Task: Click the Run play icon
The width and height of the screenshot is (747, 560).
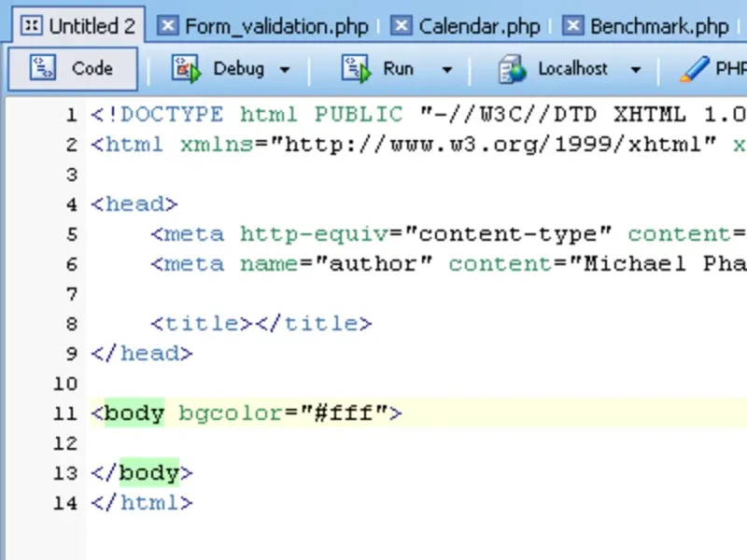Action: click(356, 69)
